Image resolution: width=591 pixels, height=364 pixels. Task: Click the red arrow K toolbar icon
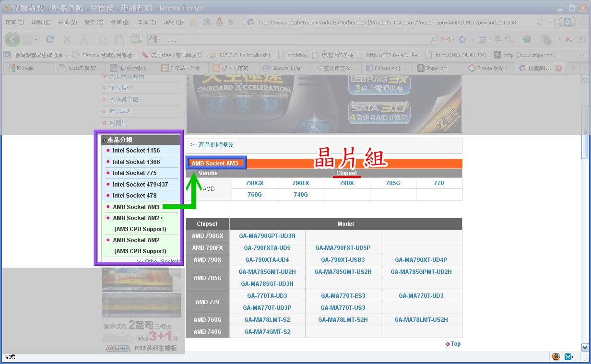tap(569, 39)
